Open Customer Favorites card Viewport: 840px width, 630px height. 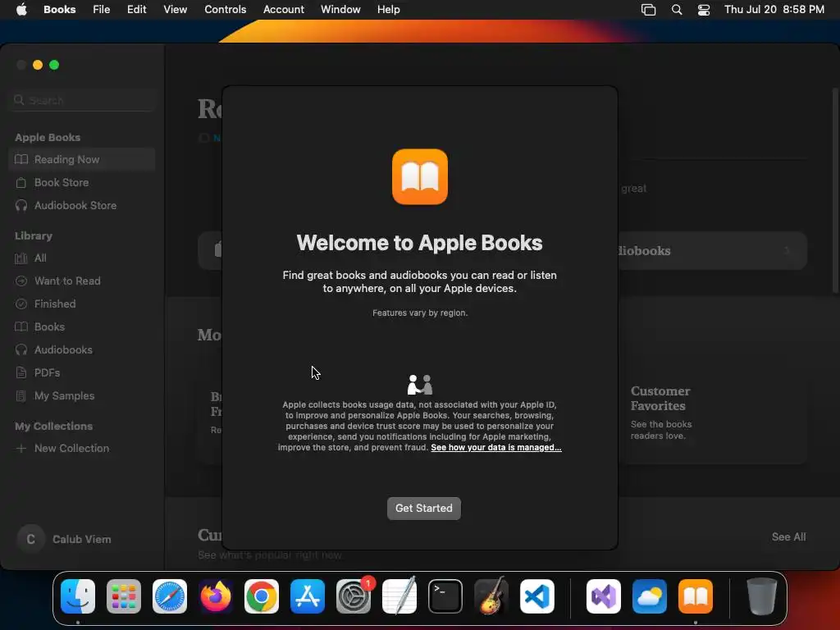click(x=713, y=413)
